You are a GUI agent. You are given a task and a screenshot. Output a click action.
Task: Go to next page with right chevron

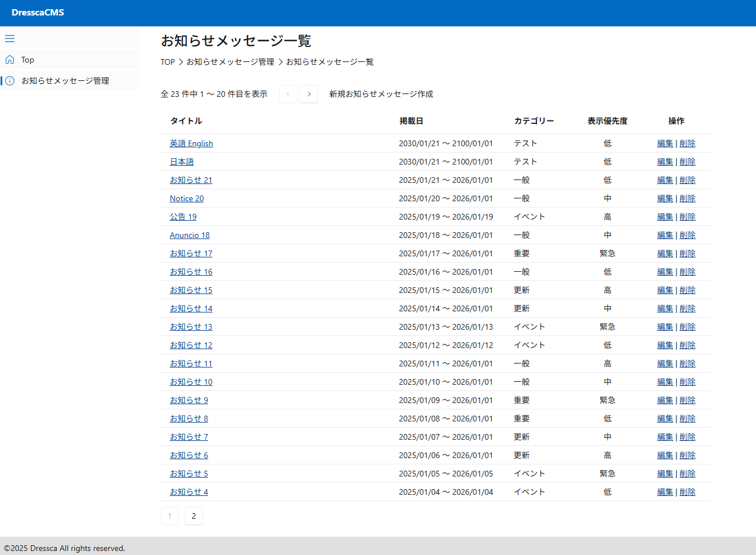click(x=309, y=94)
